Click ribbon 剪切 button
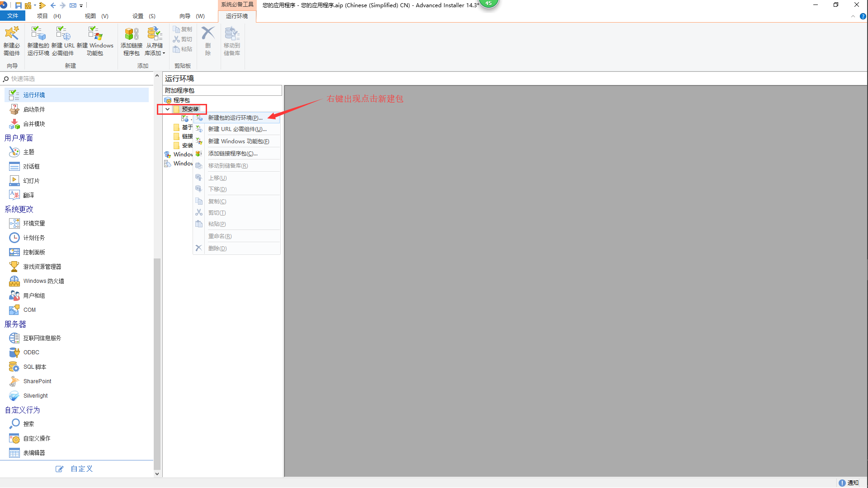 (183, 39)
